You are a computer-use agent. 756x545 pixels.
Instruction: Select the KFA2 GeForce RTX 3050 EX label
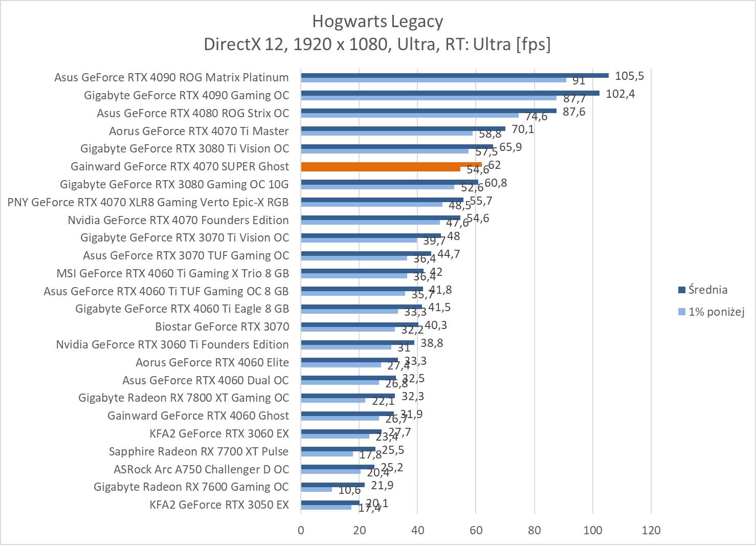219,505
